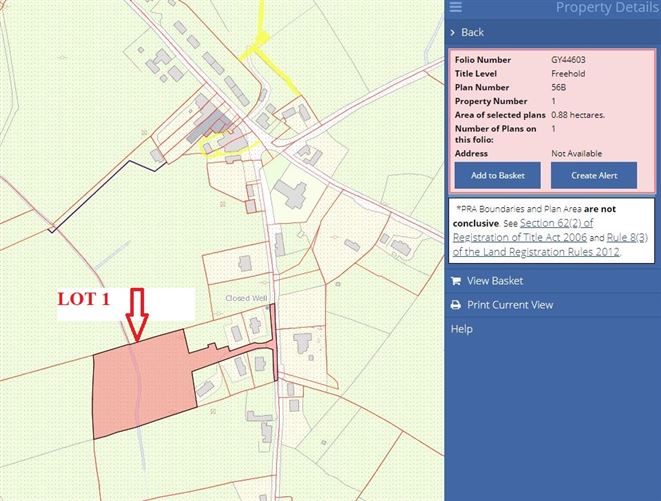Click the shopping cart basket icon
The width and height of the screenshot is (661, 501).
tap(456, 281)
